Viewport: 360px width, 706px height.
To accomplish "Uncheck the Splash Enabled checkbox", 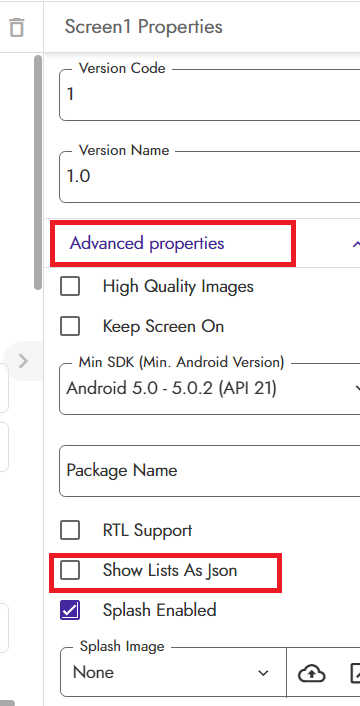I will point(70,610).
